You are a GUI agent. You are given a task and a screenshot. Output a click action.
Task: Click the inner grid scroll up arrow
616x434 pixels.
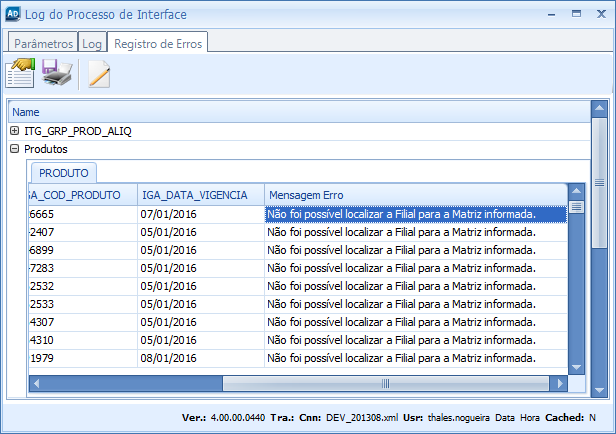576,191
